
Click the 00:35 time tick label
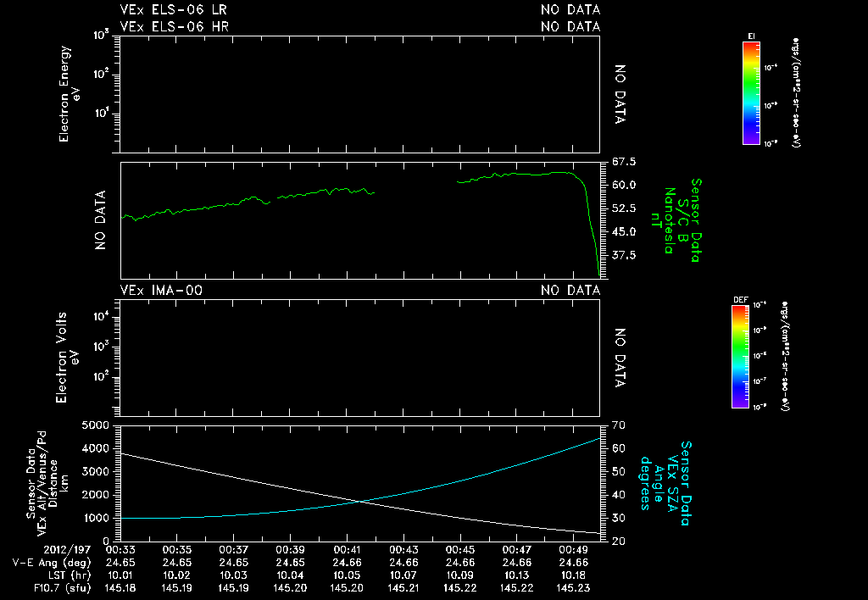click(176, 550)
